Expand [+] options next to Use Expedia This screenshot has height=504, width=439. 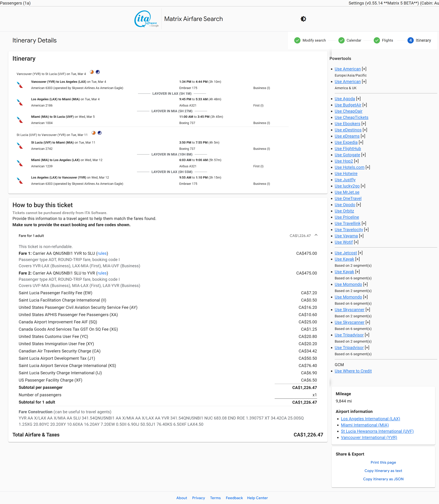point(361,142)
